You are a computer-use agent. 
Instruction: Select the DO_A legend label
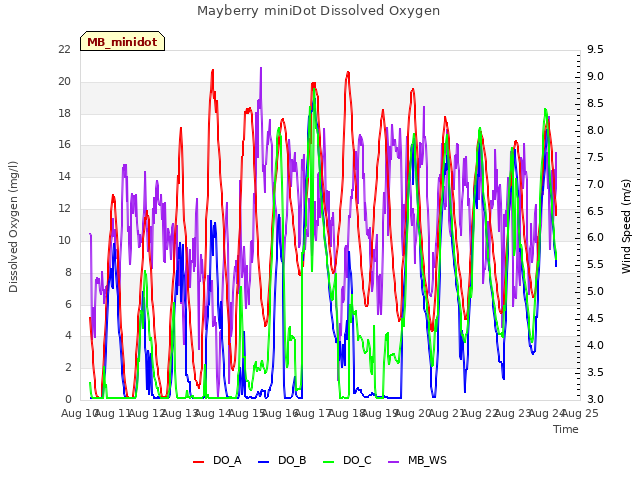point(227,461)
